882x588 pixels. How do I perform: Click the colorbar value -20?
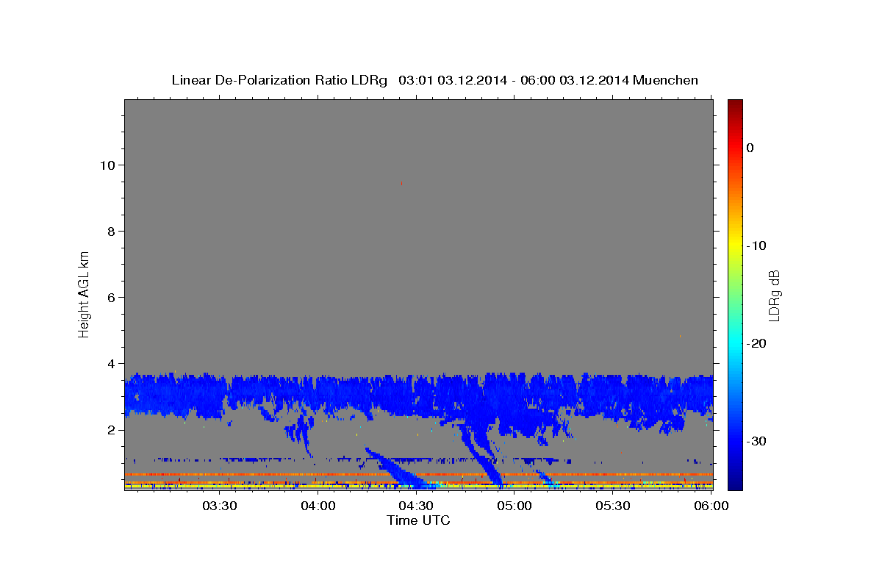click(x=757, y=343)
